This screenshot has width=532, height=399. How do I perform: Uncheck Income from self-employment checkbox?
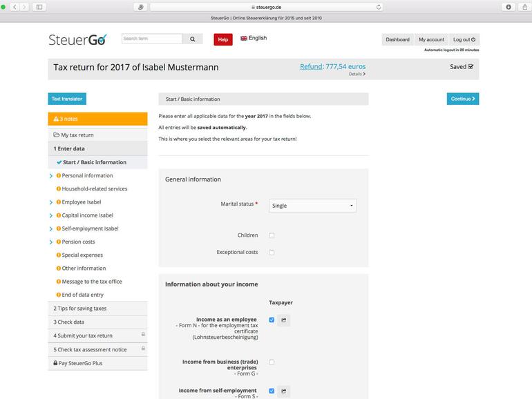tap(272, 391)
